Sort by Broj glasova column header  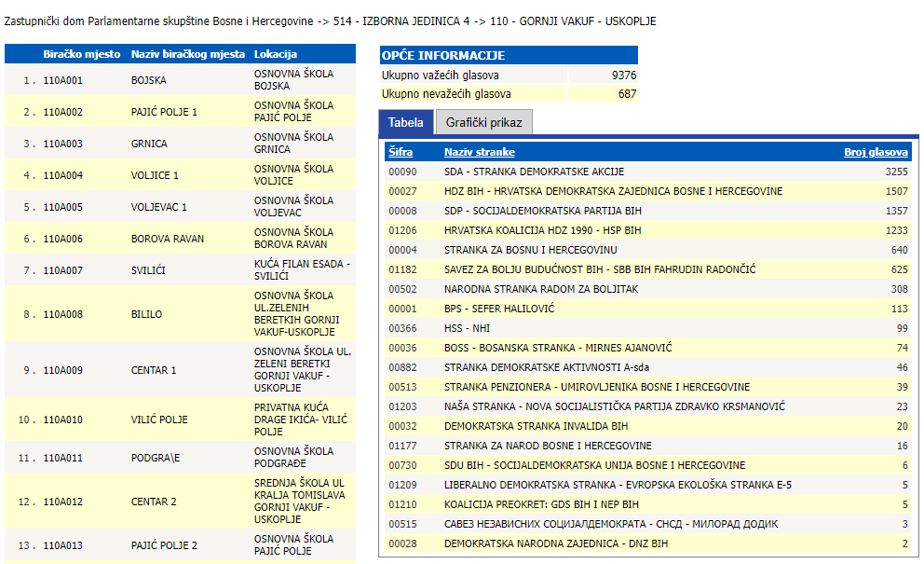[x=876, y=152]
